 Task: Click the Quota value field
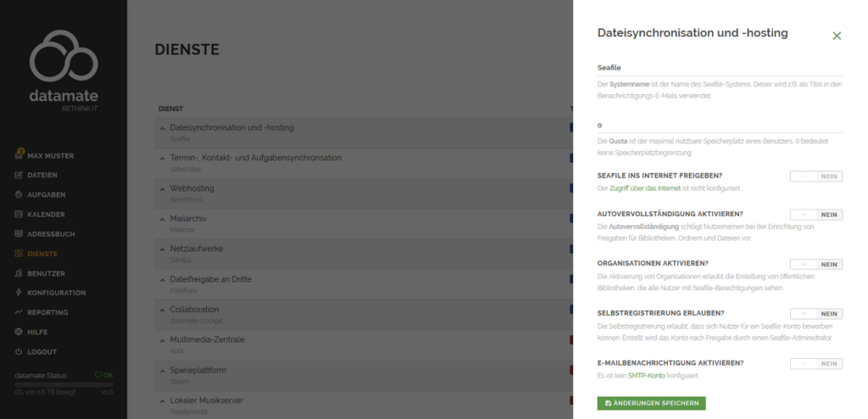(x=720, y=126)
